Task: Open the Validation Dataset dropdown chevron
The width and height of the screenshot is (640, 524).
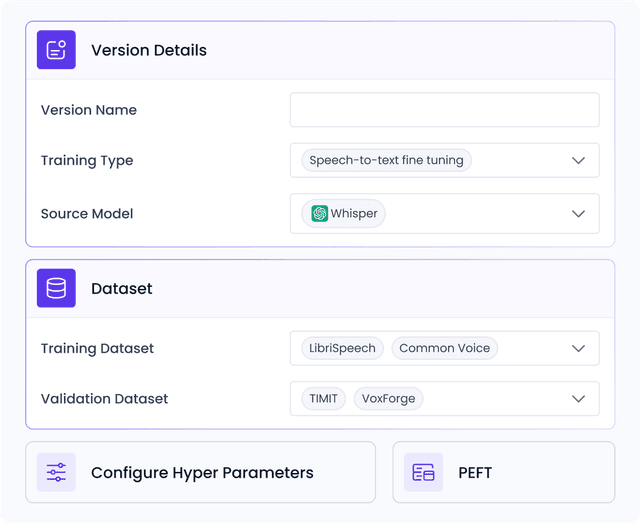Action: click(x=578, y=398)
